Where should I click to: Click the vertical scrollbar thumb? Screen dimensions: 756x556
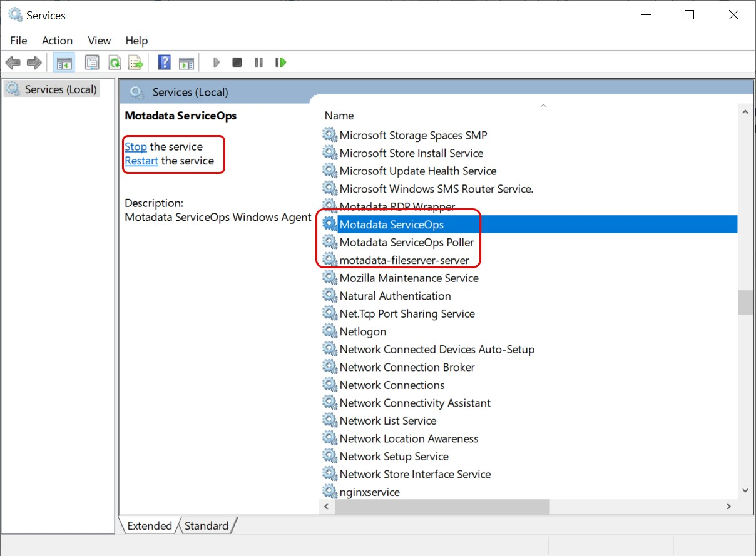point(745,302)
